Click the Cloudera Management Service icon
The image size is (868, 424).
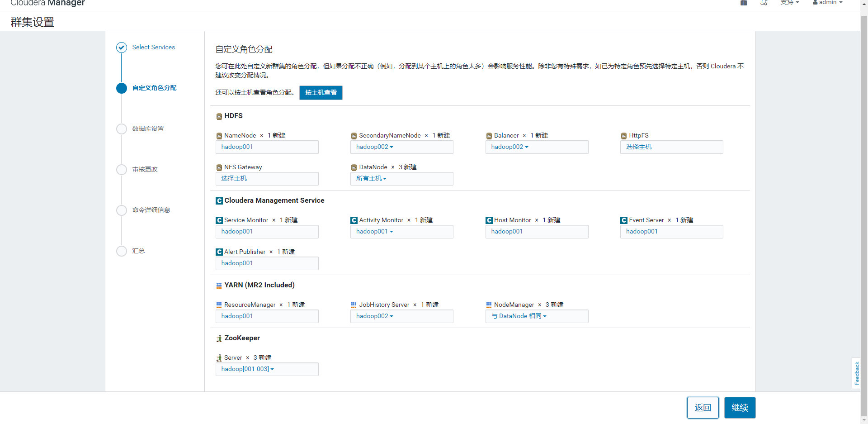[x=219, y=200]
